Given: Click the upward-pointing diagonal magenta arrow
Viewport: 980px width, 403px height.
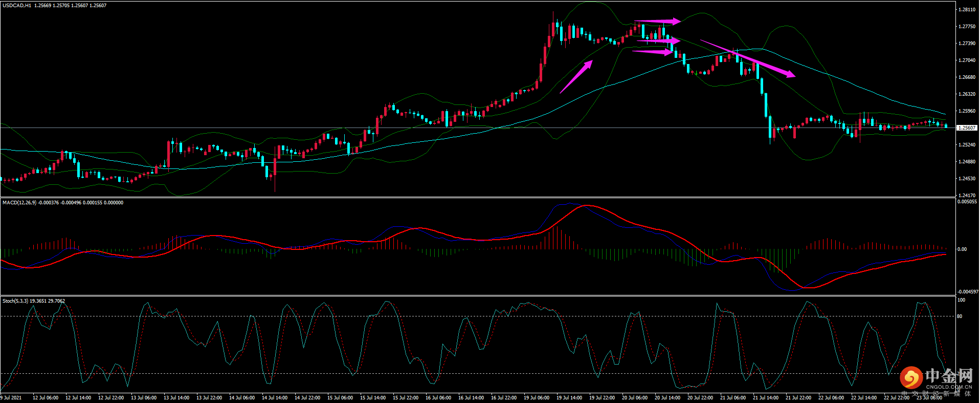Looking at the screenshot, I should pos(576,77).
